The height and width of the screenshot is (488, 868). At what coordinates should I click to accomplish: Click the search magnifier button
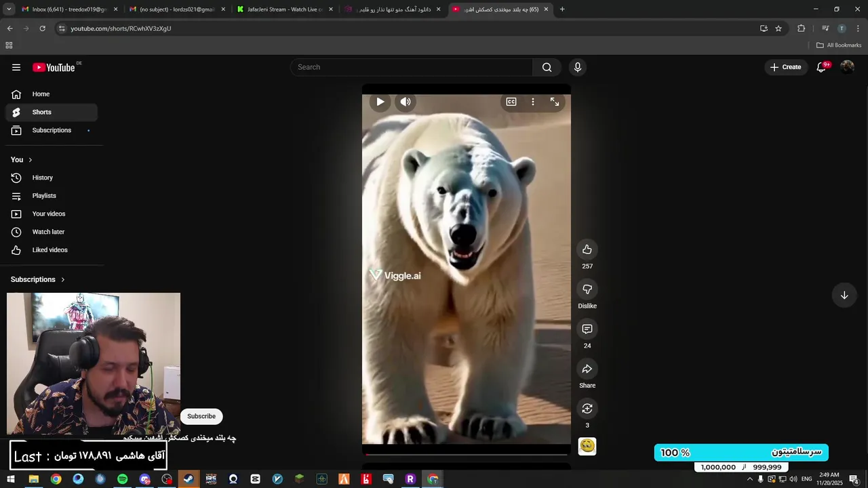tap(547, 67)
